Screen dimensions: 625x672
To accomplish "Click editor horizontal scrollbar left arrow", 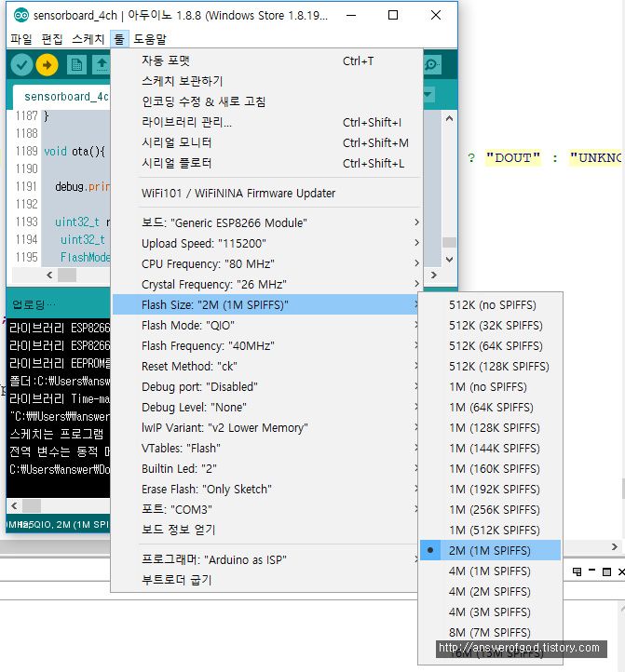I will (49, 276).
